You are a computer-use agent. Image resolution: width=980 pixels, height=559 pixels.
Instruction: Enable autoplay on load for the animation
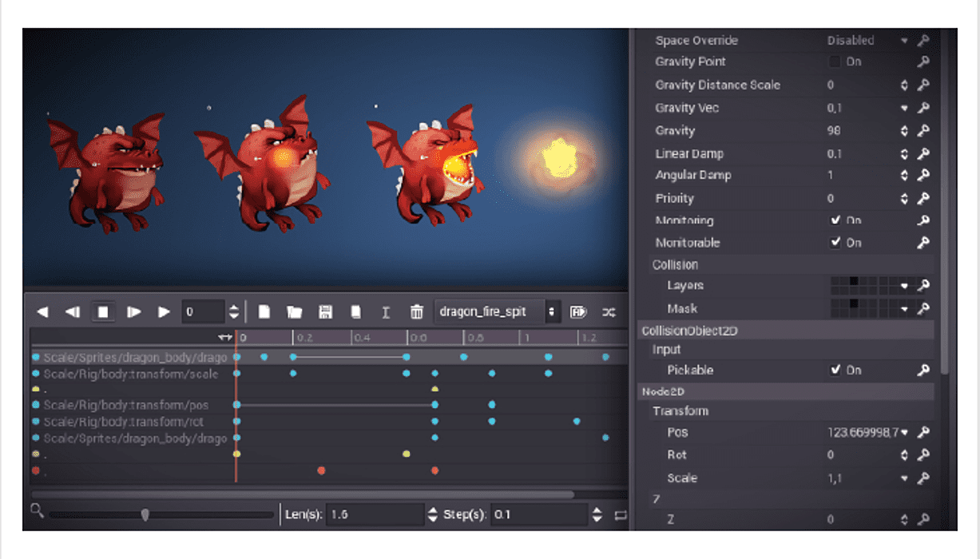[x=577, y=311]
